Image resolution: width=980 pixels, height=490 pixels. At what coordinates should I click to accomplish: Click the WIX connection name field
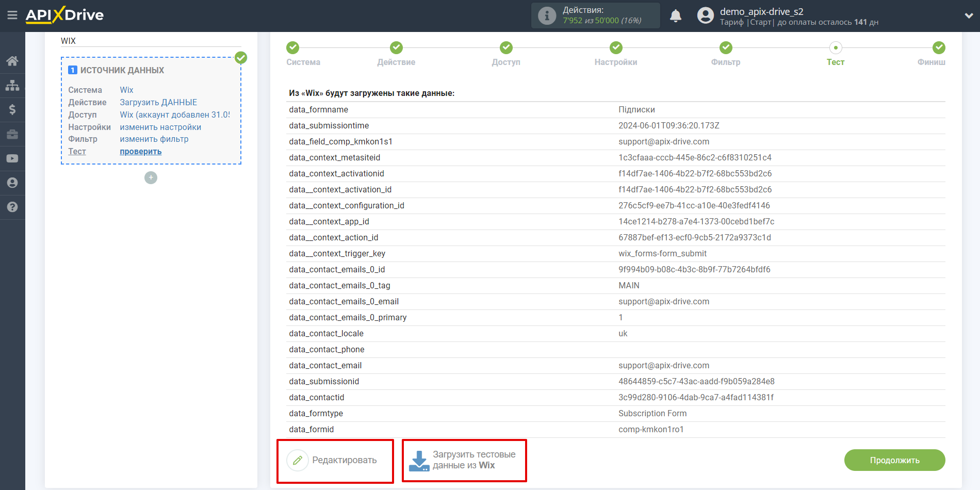(x=151, y=41)
